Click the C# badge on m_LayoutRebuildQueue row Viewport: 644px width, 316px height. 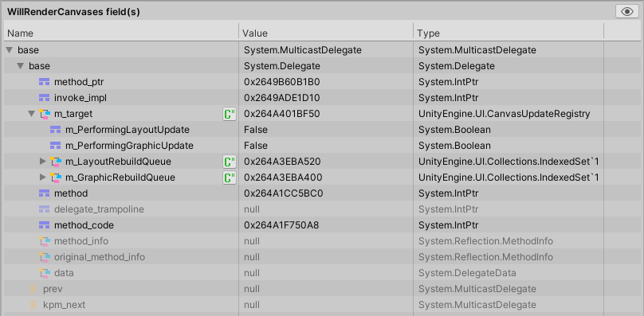point(230,162)
